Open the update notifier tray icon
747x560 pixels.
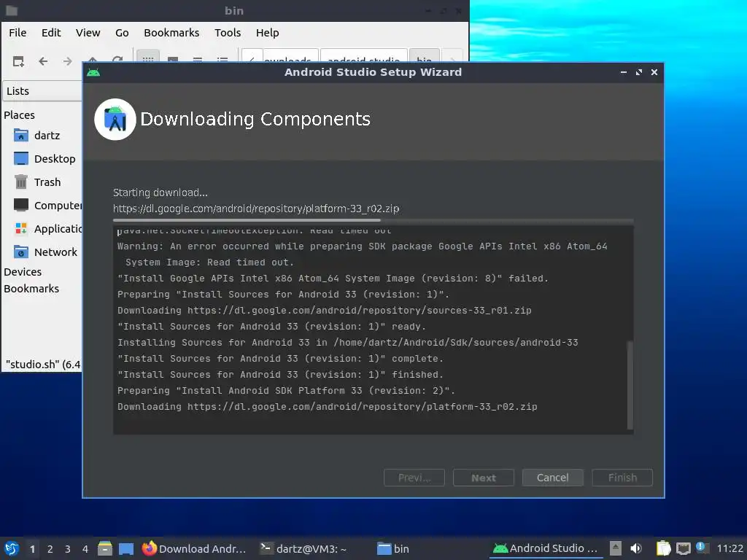(702, 548)
